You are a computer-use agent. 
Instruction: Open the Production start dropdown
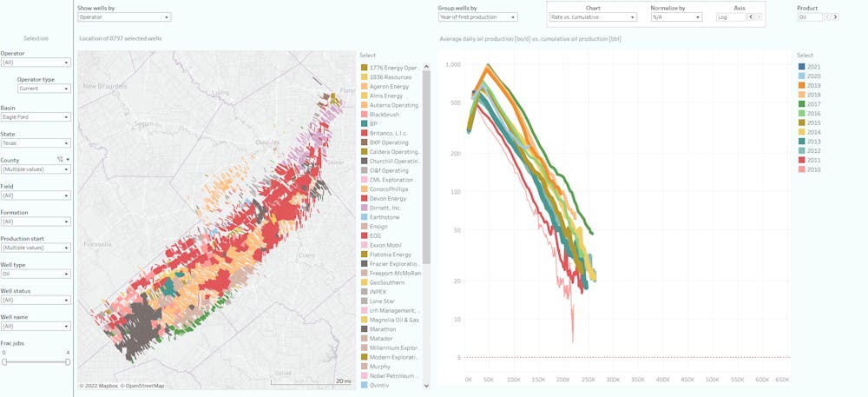36,248
